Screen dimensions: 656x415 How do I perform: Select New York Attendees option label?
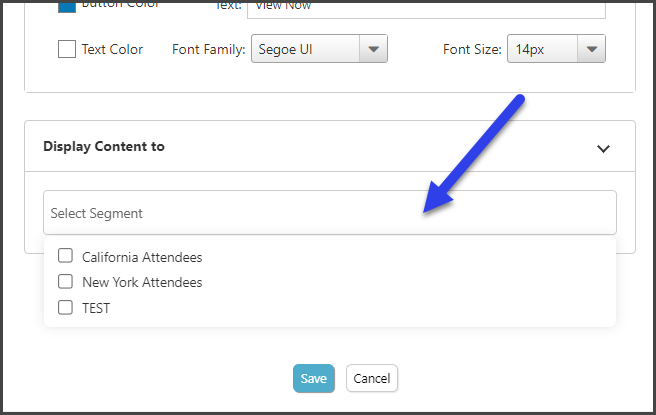[x=142, y=282]
